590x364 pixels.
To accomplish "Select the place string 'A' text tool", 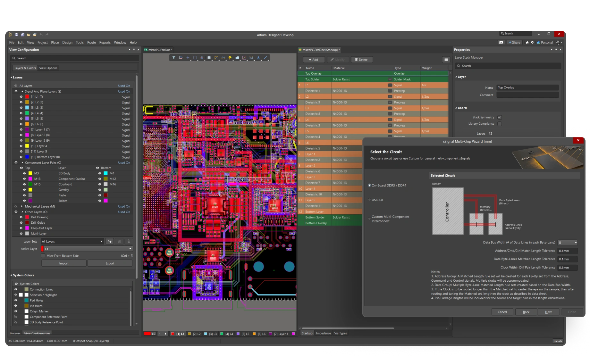I will click(258, 58).
